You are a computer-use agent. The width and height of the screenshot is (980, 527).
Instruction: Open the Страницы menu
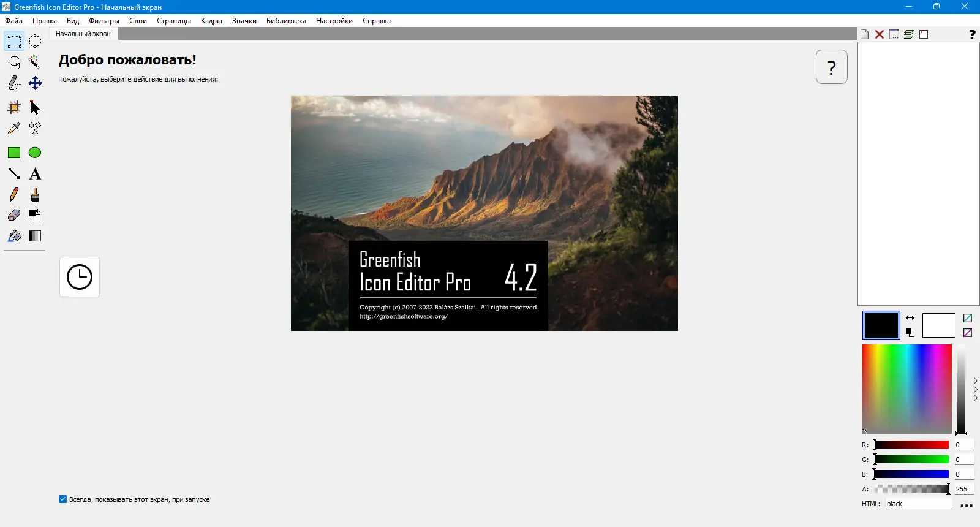coord(174,21)
